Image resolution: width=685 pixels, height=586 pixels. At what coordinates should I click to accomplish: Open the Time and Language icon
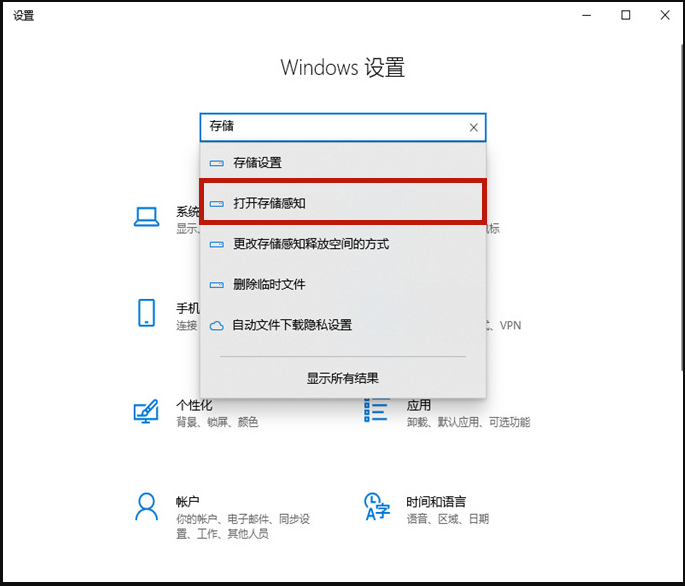point(377,507)
